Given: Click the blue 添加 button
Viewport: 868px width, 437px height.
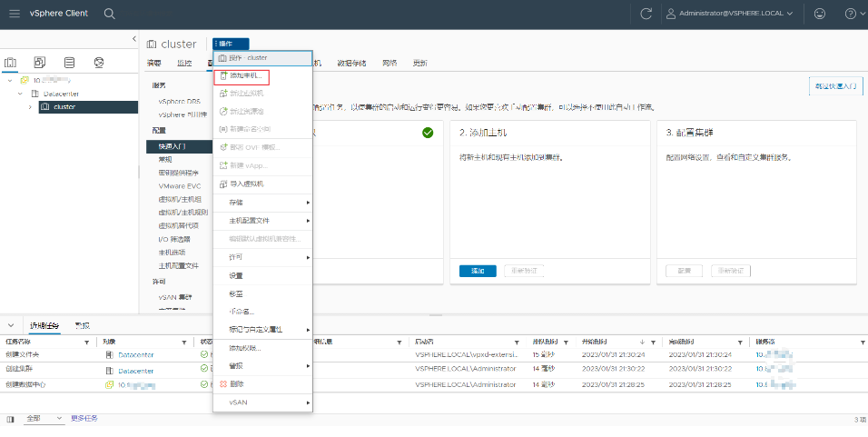Looking at the screenshot, I should click(x=478, y=271).
